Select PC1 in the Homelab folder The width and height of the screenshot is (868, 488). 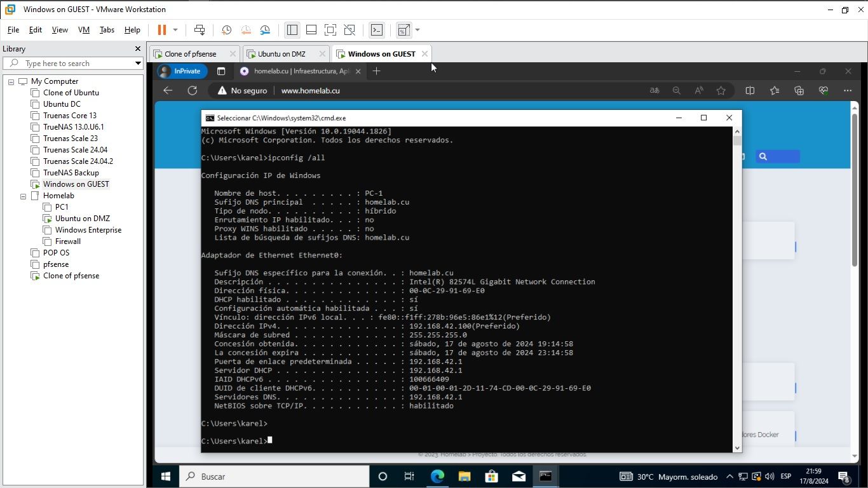pos(62,207)
